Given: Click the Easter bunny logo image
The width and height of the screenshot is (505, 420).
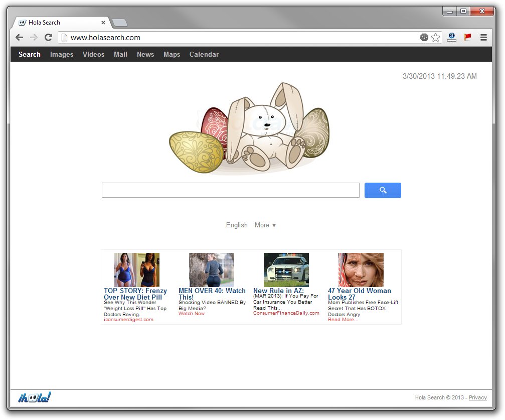Looking at the screenshot, I should [x=250, y=128].
